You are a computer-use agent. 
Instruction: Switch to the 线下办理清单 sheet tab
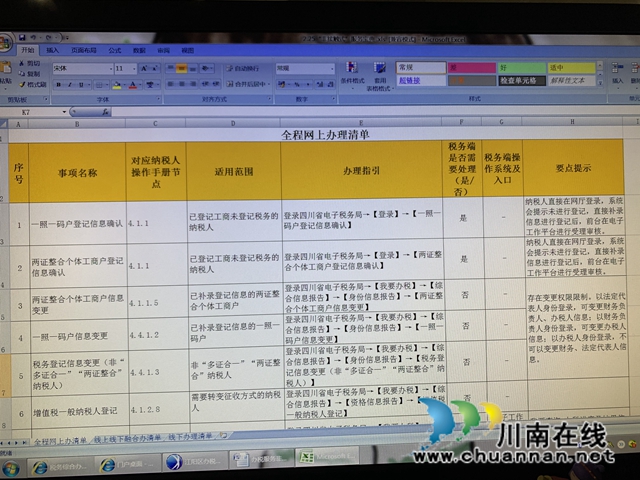click(191, 437)
